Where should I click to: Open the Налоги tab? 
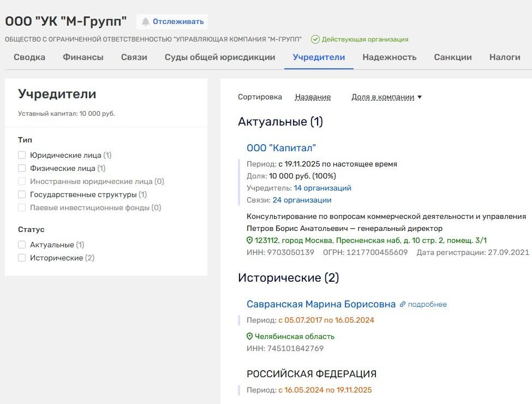(505, 57)
